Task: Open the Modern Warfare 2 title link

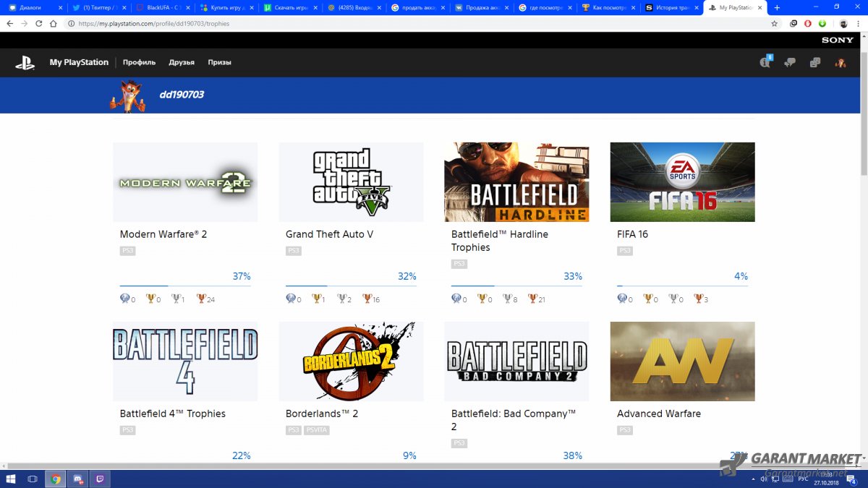Action: click(x=163, y=234)
